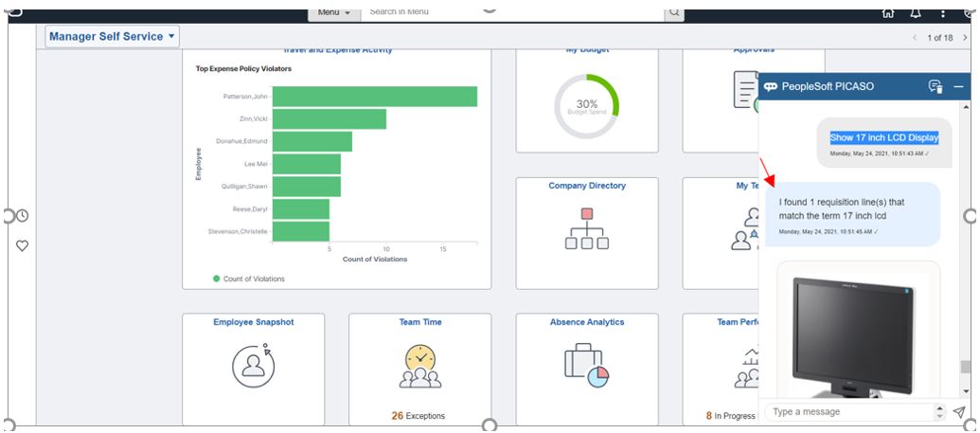Viewport: 980px width, 433px height.
Task: Click the Absence Analytics briefcase icon
Action: tap(587, 366)
